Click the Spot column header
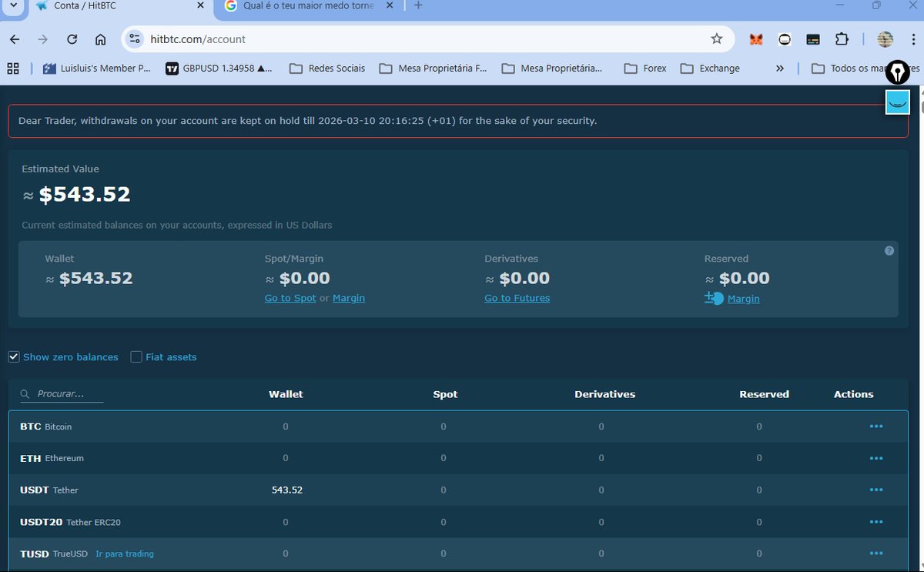 click(445, 394)
